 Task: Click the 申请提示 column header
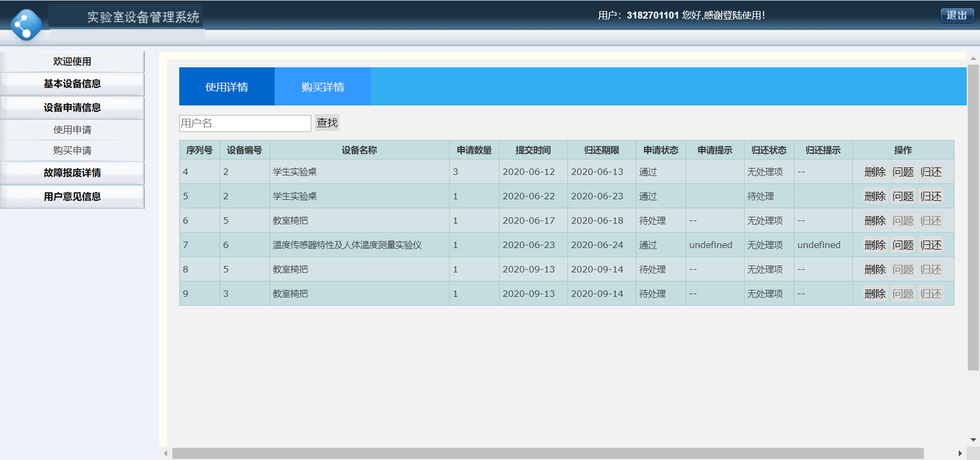coord(715,150)
